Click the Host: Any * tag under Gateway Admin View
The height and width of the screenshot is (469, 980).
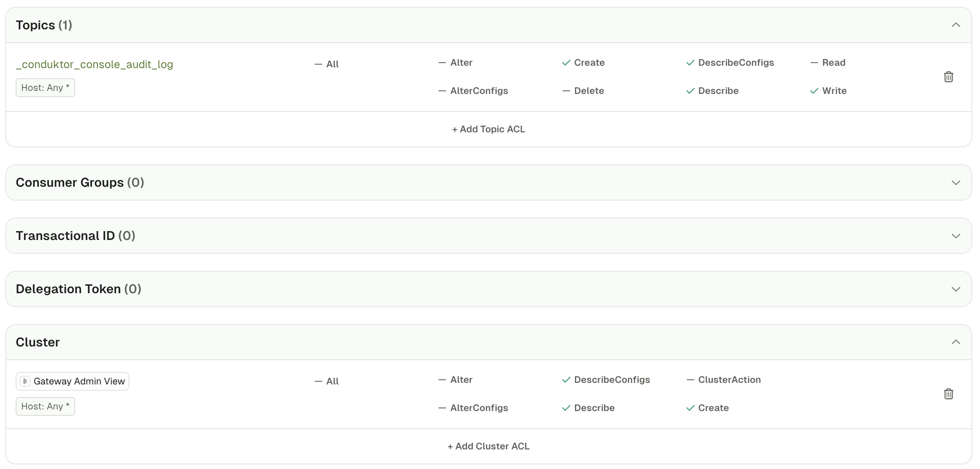pyautogui.click(x=45, y=406)
